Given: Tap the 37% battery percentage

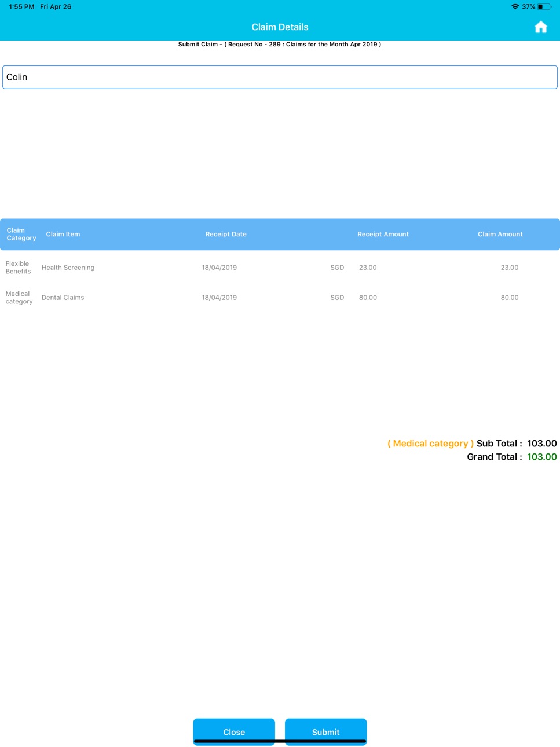Looking at the screenshot, I should tap(528, 7).
